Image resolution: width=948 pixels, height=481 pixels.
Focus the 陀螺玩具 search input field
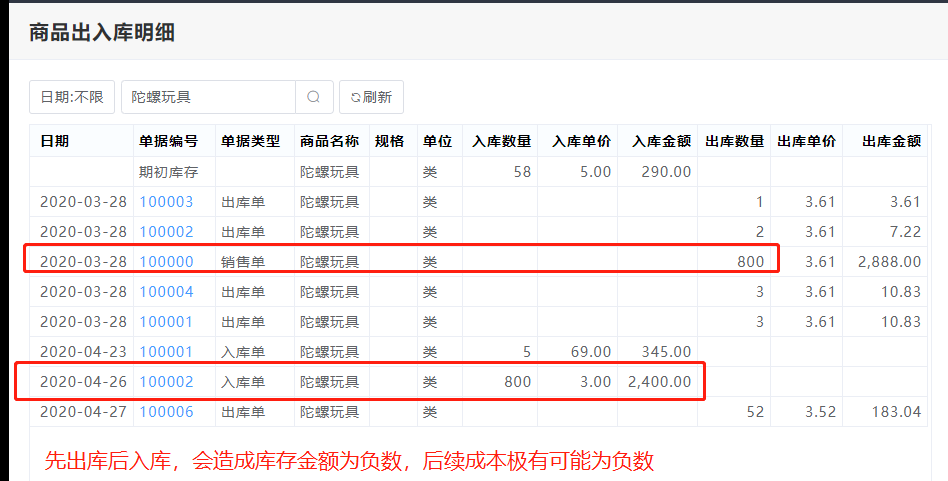coord(208,97)
